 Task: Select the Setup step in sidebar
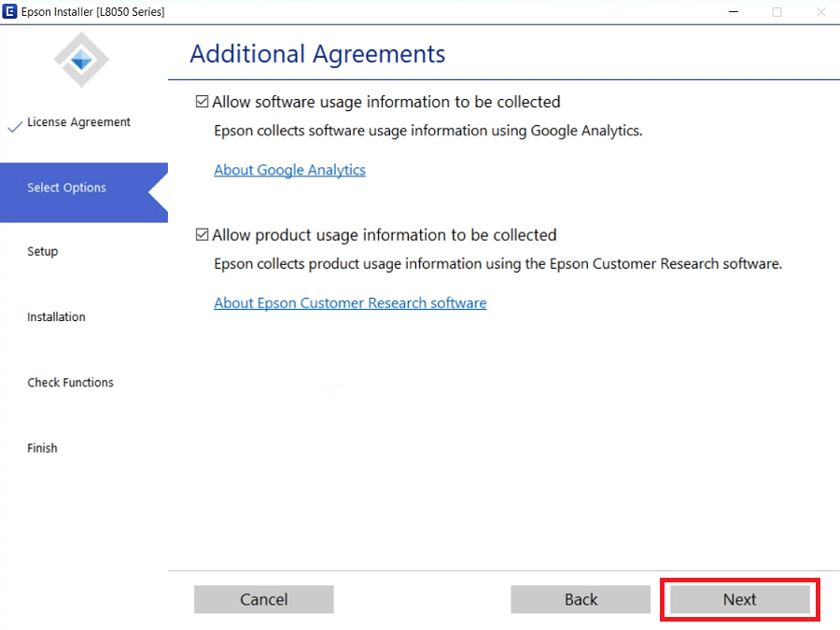pos(42,251)
